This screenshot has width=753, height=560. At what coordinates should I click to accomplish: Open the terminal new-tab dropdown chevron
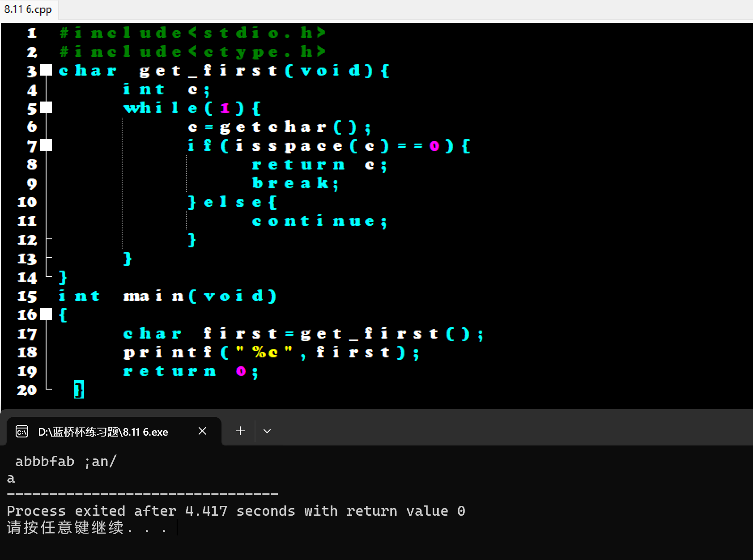[267, 431]
